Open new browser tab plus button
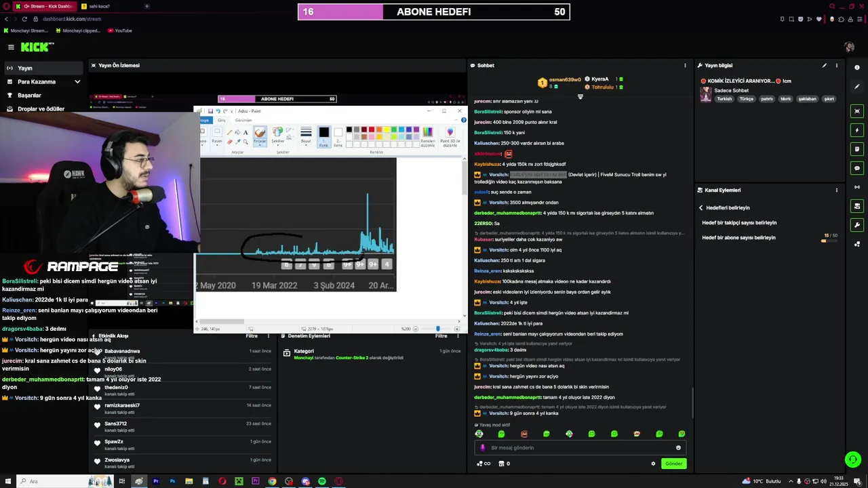The width and height of the screenshot is (868, 488). (146, 6)
